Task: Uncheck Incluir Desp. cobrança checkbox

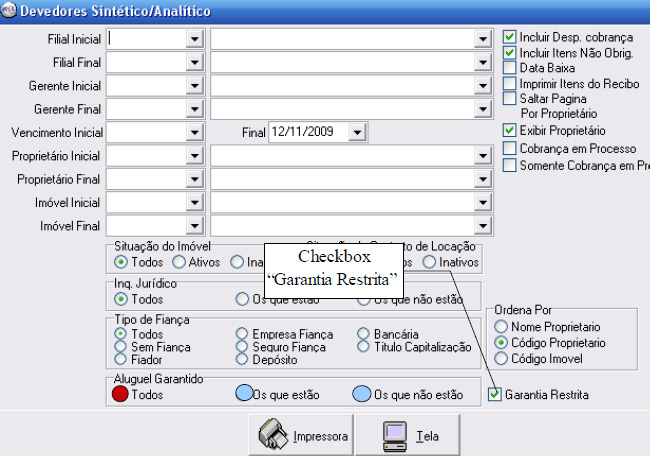Action: point(510,36)
